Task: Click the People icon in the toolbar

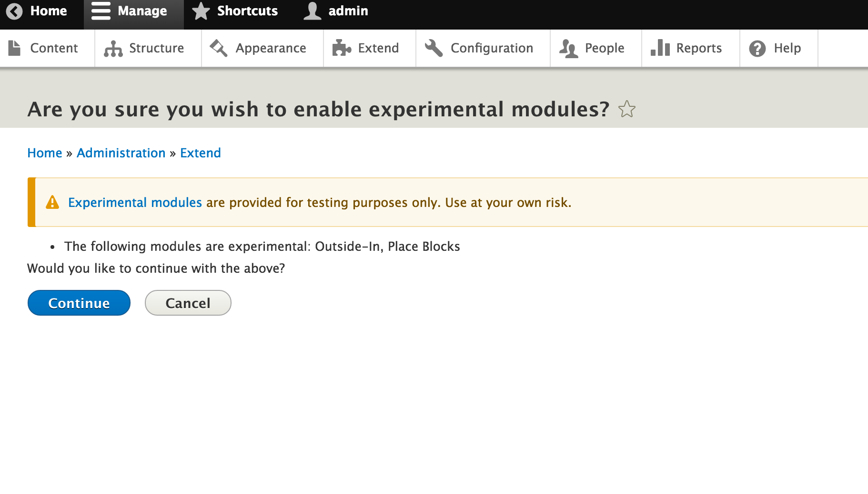Action: coord(568,48)
